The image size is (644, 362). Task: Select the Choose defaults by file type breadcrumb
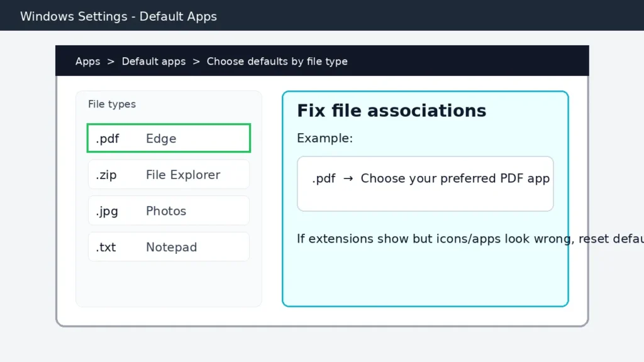point(277,61)
